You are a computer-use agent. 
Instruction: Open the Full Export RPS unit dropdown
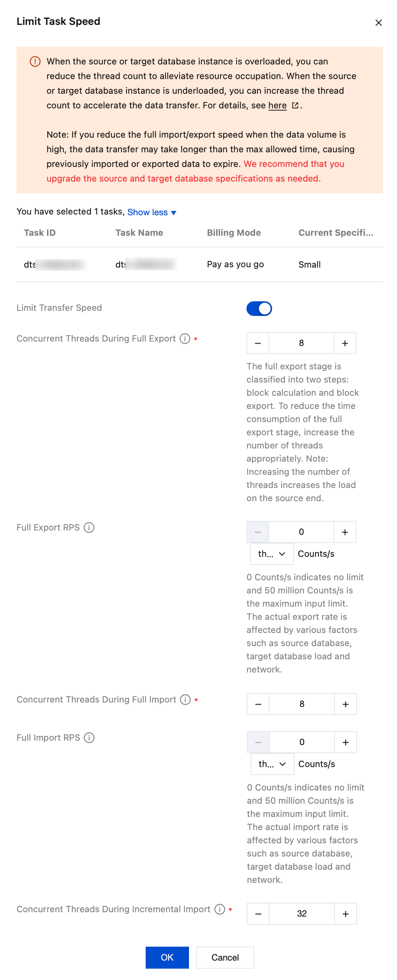[272, 554]
